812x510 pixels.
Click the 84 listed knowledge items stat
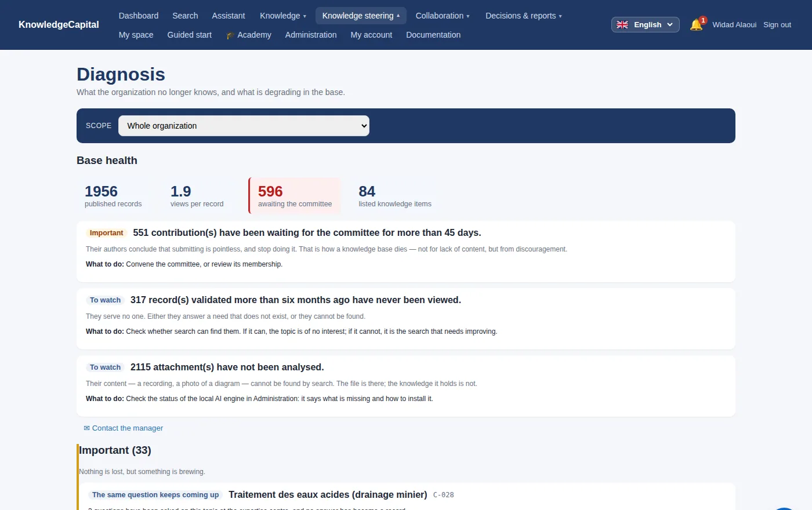(x=395, y=196)
